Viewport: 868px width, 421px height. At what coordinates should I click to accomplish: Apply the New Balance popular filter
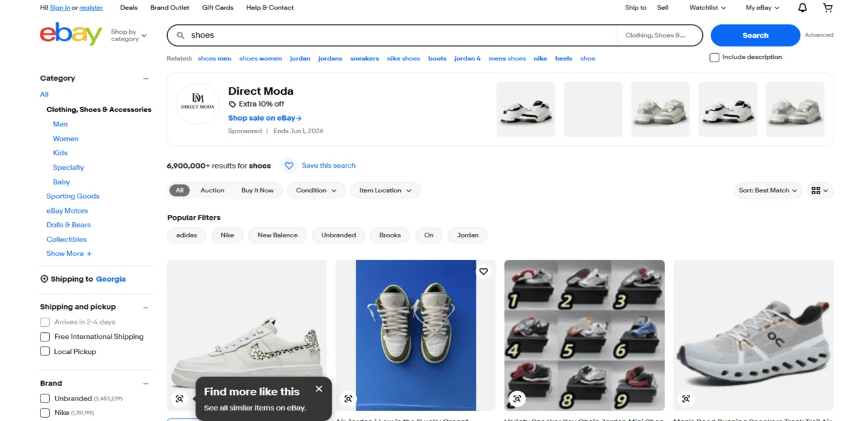(x=277, y=235)
